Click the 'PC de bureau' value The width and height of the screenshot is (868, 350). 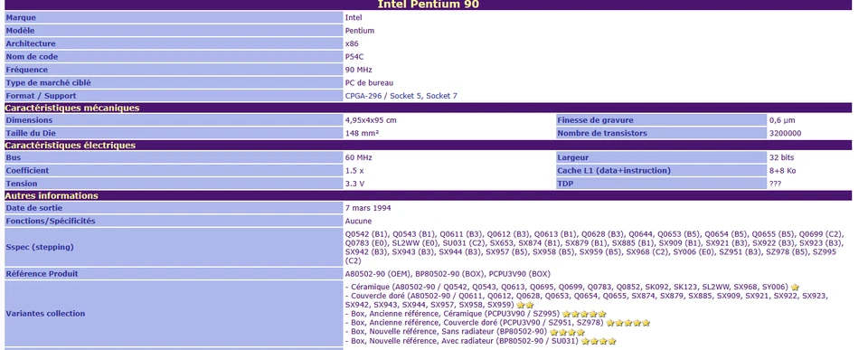pos(369,82)
